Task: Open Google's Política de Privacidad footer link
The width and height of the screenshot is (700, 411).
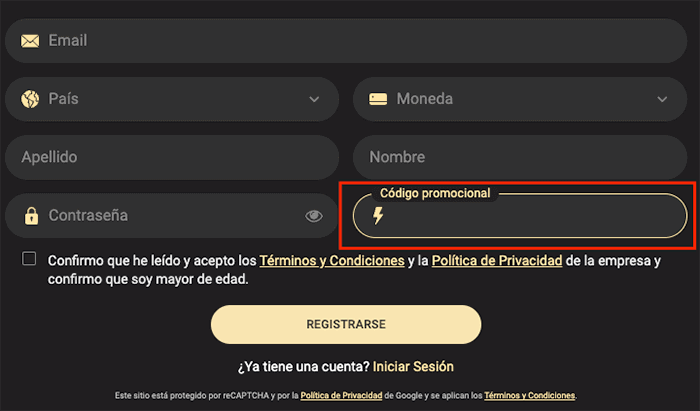Action: pyautogui.click(x=341, y=395)
